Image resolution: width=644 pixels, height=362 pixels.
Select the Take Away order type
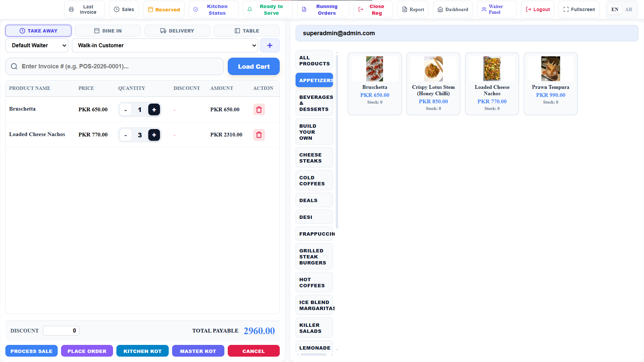pos(38,31)
